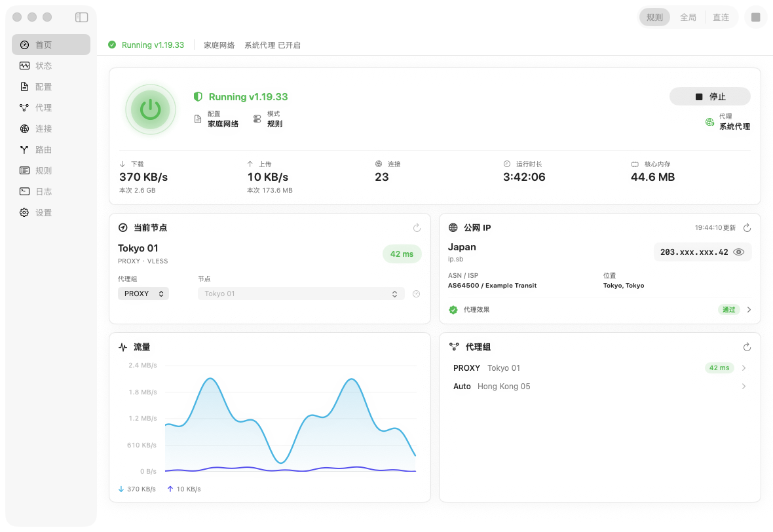Open the Tokyo 01 node dropdown
Image resolution: width=773 pixels, height=532 pixels.
301,294
